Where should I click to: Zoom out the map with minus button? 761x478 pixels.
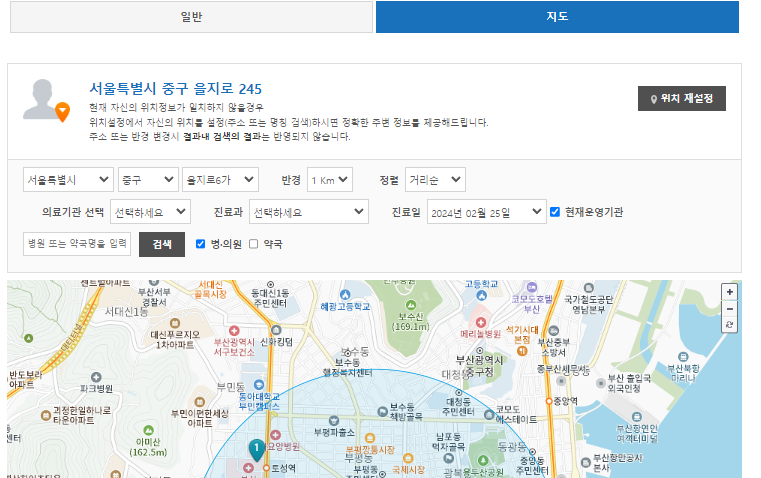click(729, 309)
